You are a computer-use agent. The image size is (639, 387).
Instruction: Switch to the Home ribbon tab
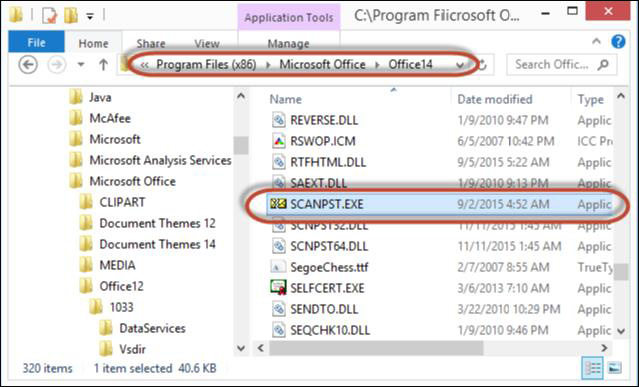[x=93, y=43]
